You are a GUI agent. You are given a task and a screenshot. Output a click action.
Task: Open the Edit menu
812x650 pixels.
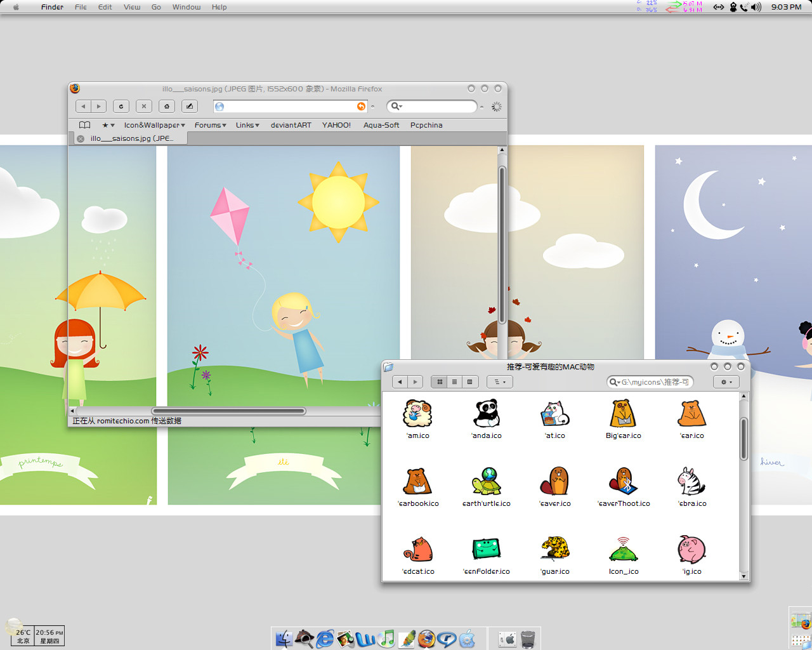[105, 7]
